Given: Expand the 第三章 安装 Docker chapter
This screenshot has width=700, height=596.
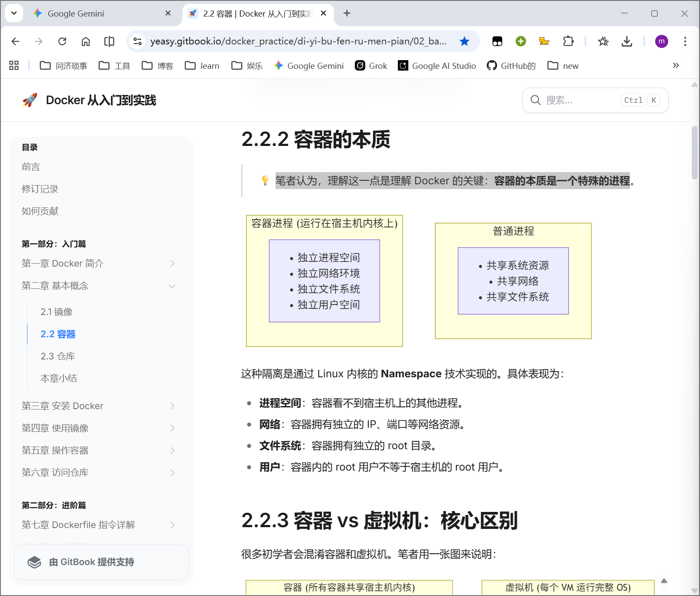Looking at the screenshot, I should point(173,406).
